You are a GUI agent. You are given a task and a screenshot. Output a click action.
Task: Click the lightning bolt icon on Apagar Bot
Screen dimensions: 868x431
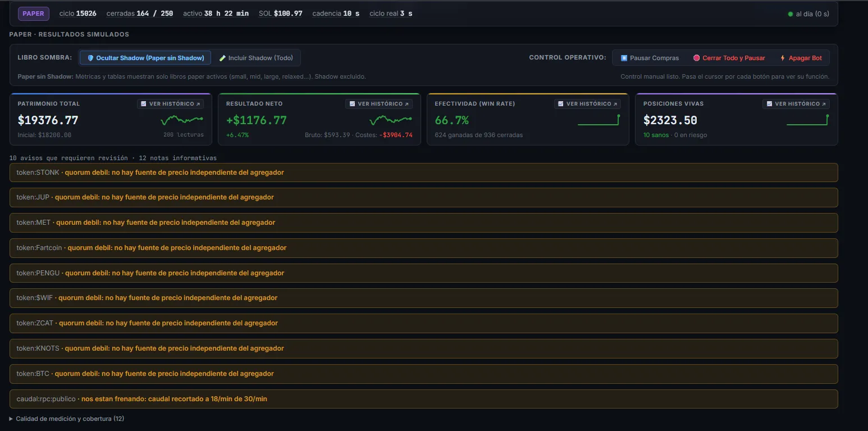[x=783, y=58]
